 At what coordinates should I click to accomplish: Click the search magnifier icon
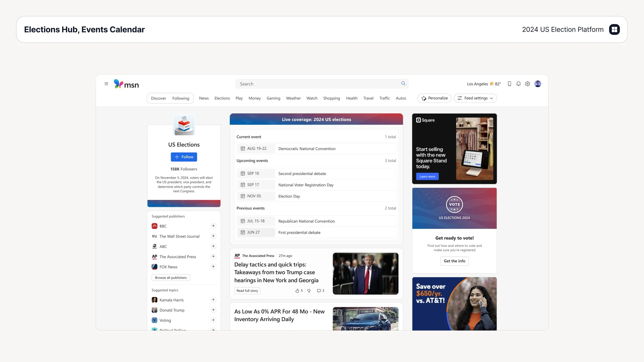click(x=403, y=83)
